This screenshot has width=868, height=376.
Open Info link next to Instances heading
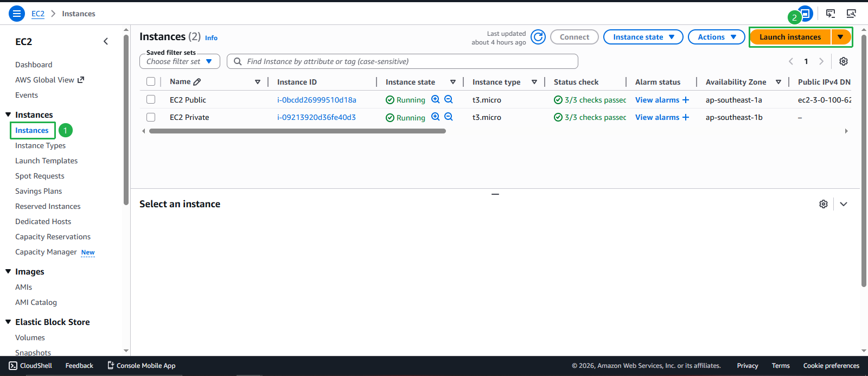click(211, 38)
